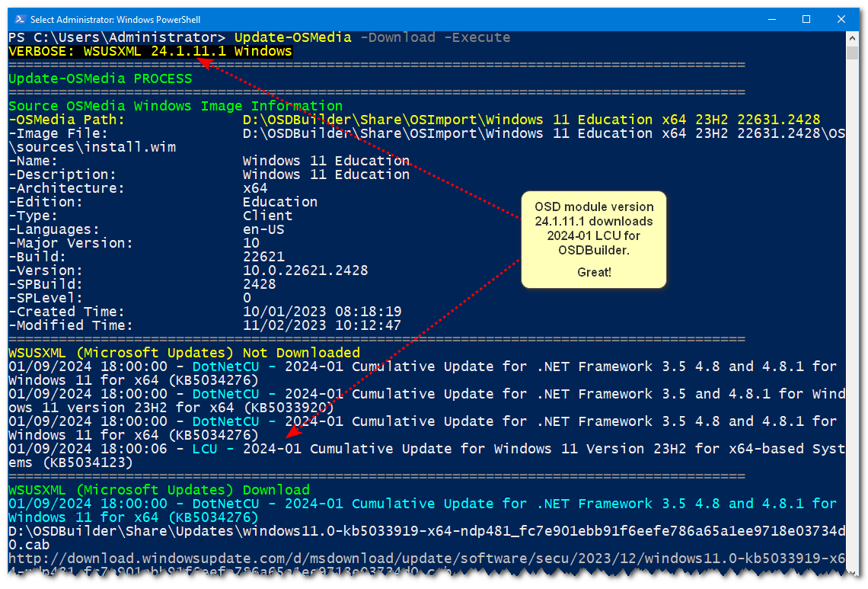Click the 'Update-OSMedia' command text on the prompt line

[293, 37]
